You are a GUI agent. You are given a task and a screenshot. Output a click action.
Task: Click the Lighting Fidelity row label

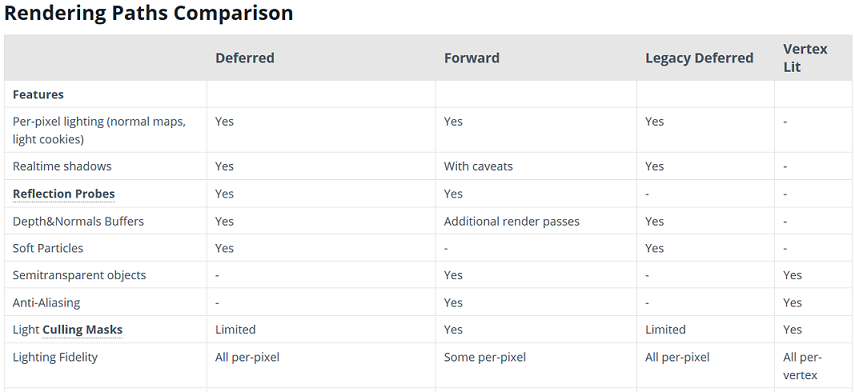(55, 358)
